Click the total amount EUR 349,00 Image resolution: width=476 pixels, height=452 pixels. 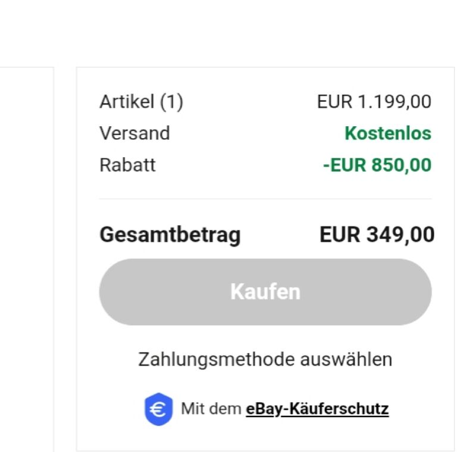tap(377, 235)
